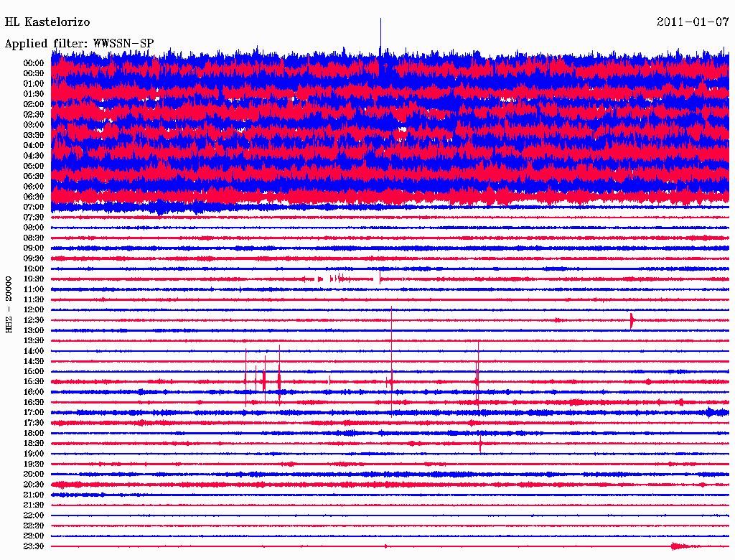
Task: Select the 07:30 time label
Action: [x=34, y=217]
